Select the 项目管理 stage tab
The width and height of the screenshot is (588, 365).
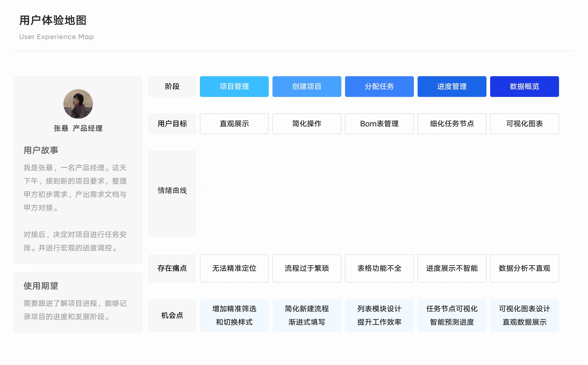234,86
